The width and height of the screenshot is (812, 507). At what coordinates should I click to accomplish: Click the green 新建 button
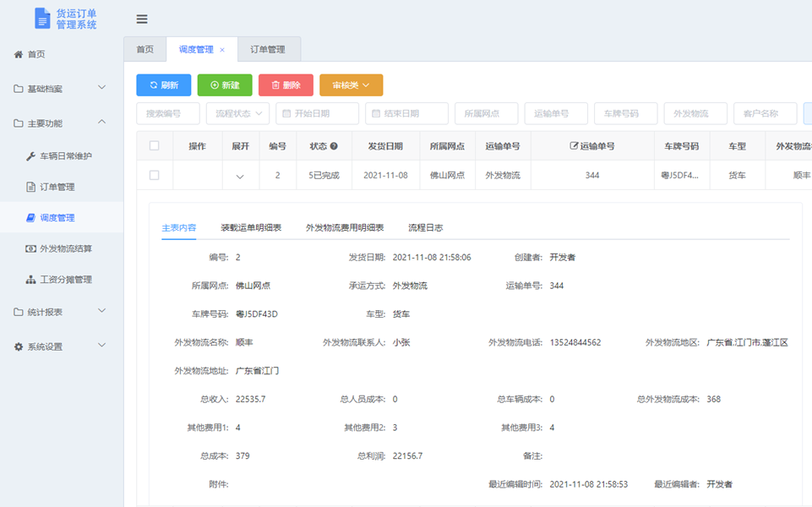(225, 85)
